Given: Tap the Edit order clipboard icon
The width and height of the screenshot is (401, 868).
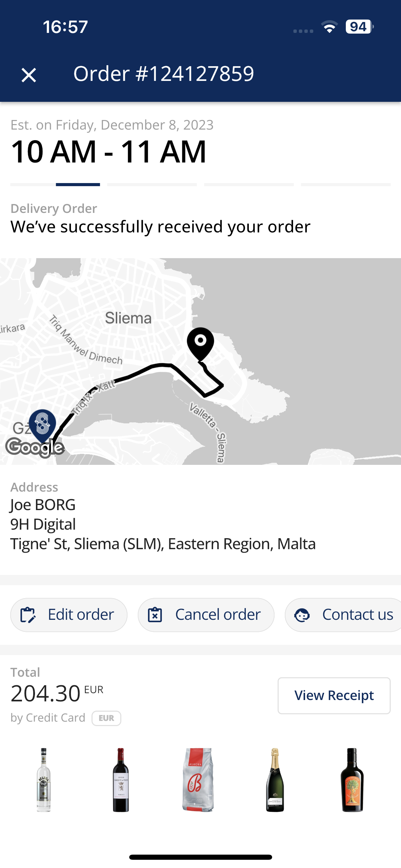Looking at the screenshot, I should [x=28, y=615].
